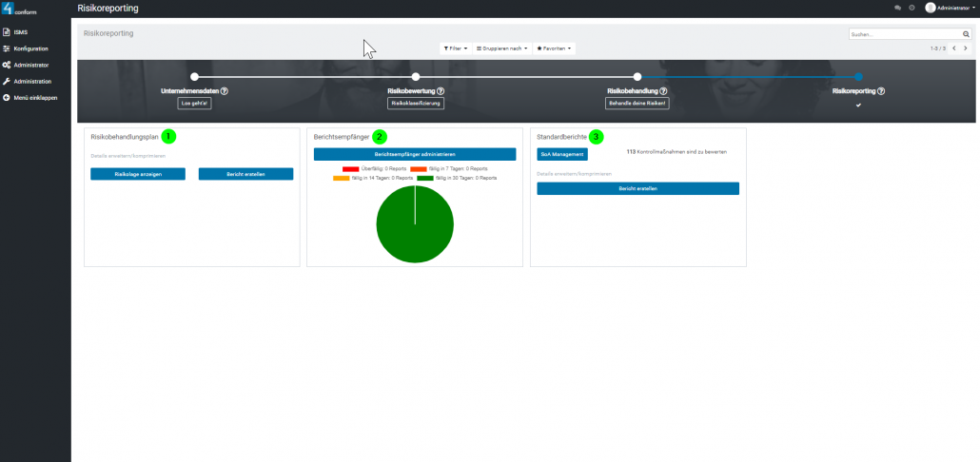Open the Filter dropdown
The height and width of the screenshot is (462, 980).
[456, 48]
